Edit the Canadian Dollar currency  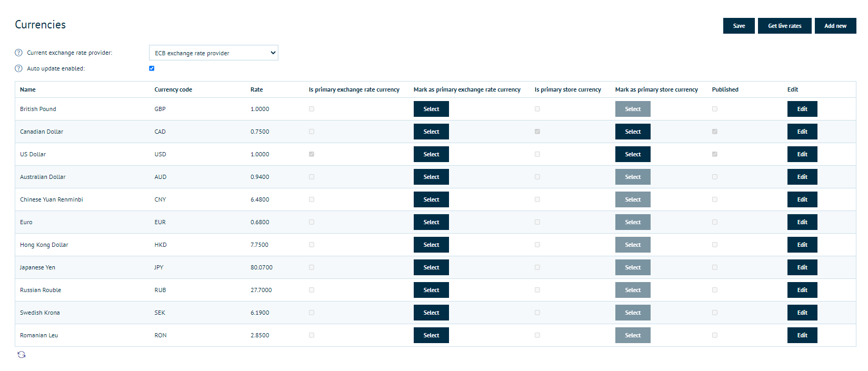click(802, 132)
